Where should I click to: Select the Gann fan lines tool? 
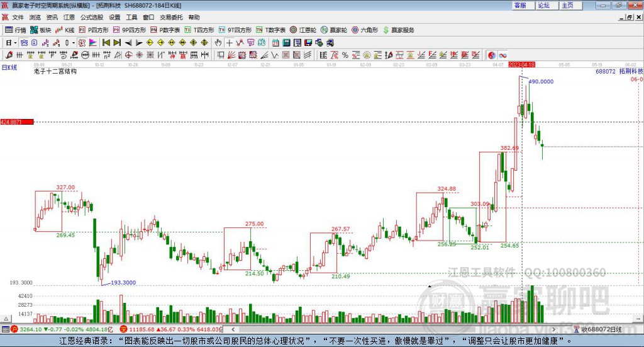(x=231, y=55)
